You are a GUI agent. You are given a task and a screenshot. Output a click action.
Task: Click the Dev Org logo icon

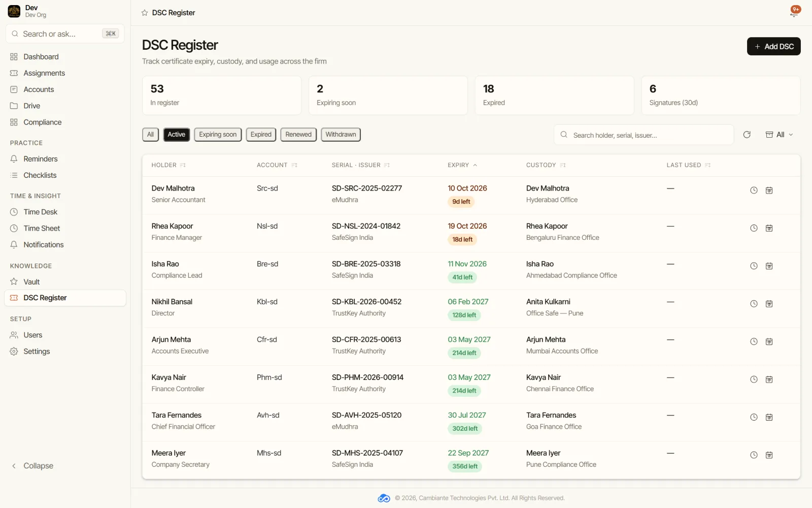[14, 11]
